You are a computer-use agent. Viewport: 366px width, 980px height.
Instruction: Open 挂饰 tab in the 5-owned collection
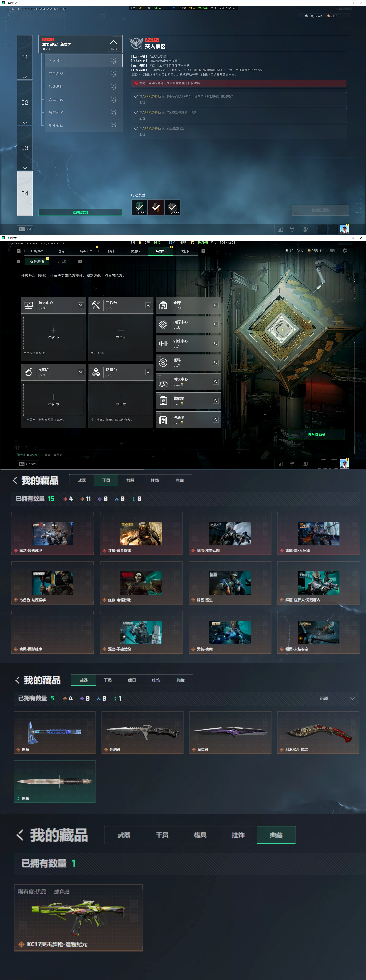(156, 680)
